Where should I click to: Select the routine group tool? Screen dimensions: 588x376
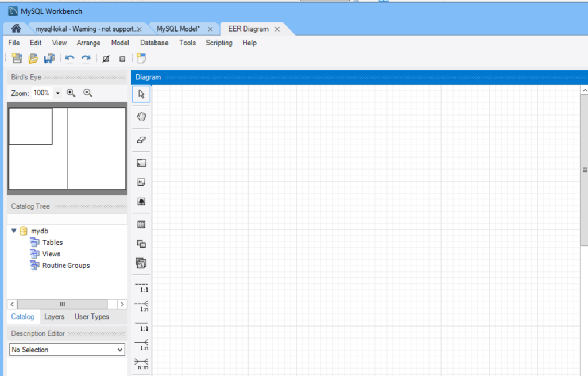141,263
